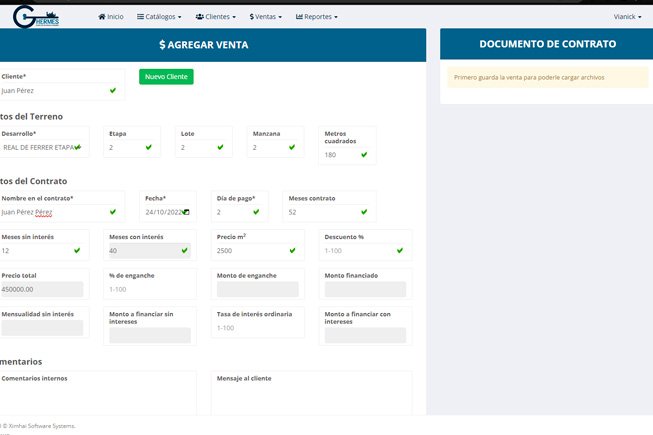Click the Descuento % field

[365, 251]
